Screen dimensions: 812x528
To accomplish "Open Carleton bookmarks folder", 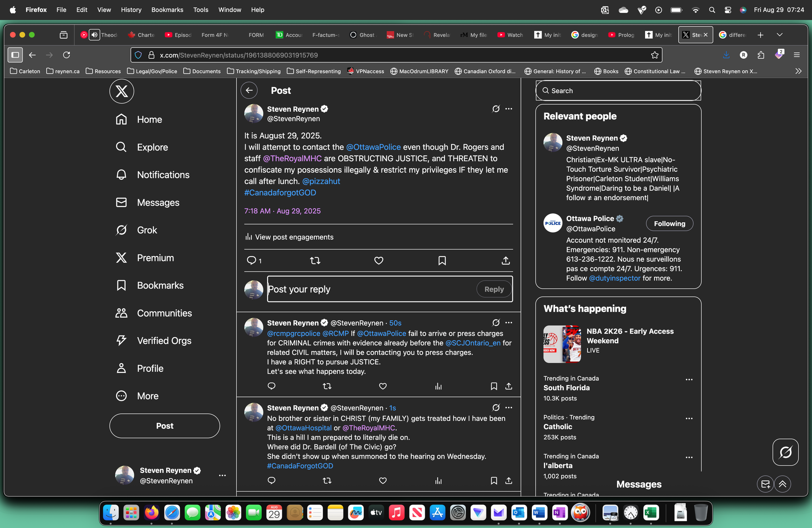I will click(25, 71).
